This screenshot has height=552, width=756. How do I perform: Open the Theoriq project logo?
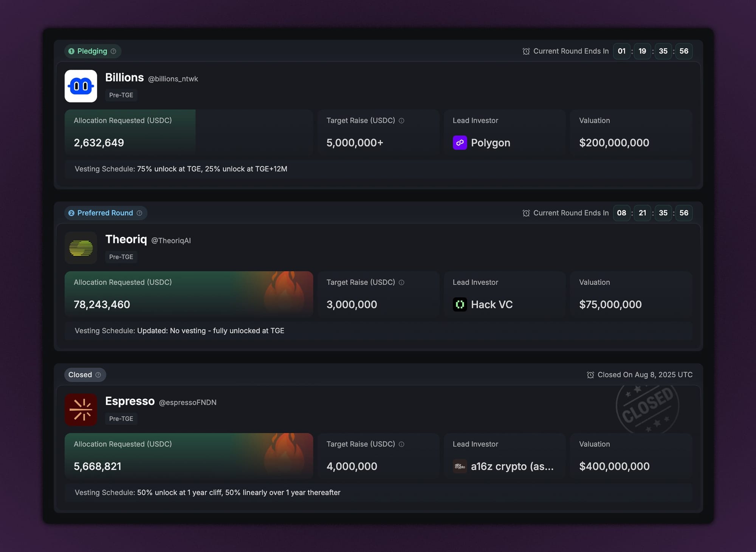[81, 248]
